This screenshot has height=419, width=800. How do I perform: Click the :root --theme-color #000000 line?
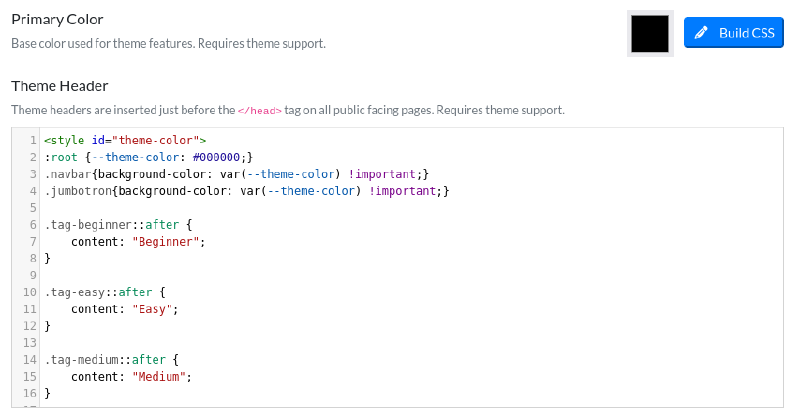(x=144, y=157)
